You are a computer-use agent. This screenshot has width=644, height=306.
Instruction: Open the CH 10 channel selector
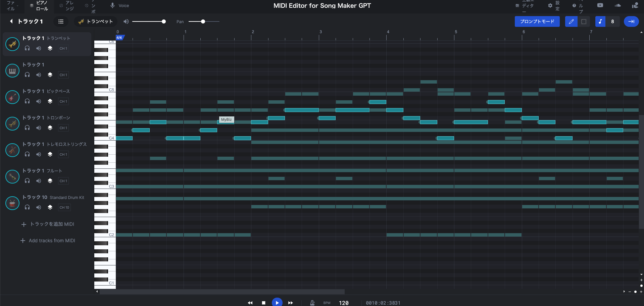coord(64,207)
